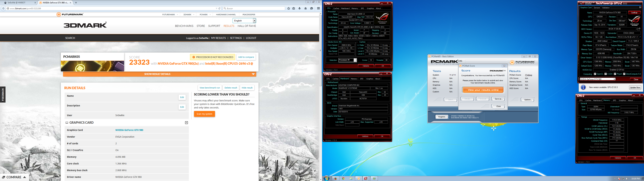
Task: Click View benchmark run button
Action: tap(210, 88)
